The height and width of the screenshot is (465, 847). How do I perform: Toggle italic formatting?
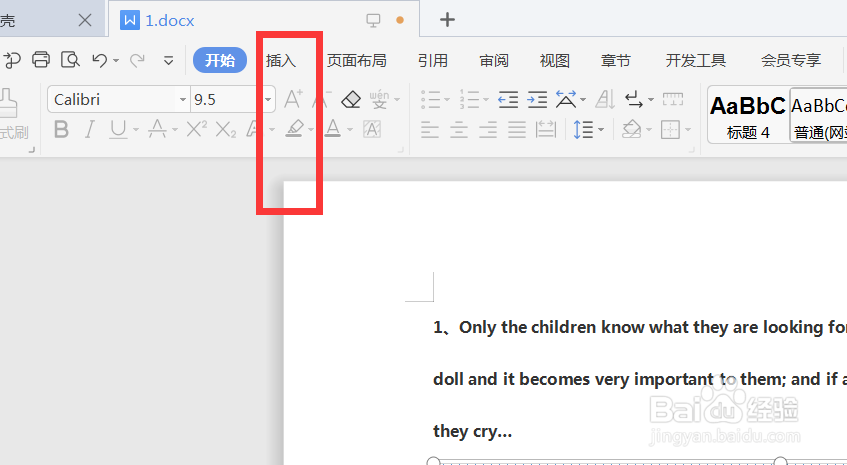[90, 130]
